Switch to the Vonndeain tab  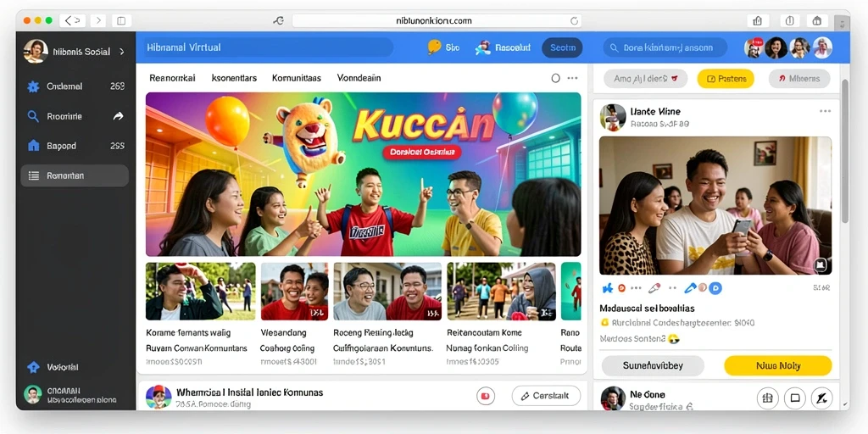click(359, 78)
